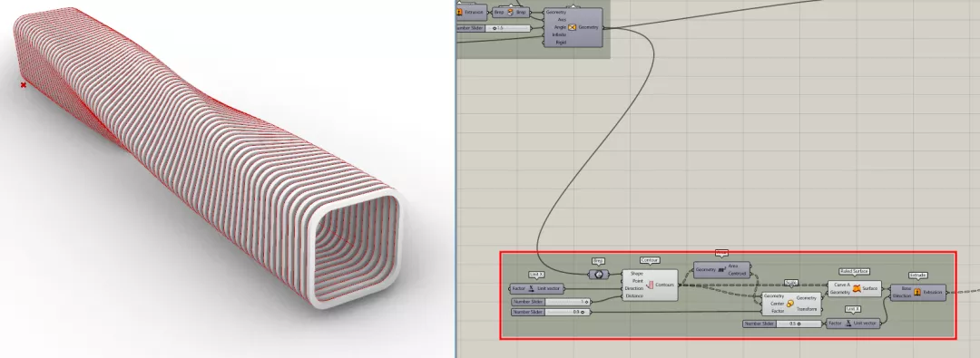Click the Centroid output label
This screenshot has width=980, height=358.
coord(738,274)
